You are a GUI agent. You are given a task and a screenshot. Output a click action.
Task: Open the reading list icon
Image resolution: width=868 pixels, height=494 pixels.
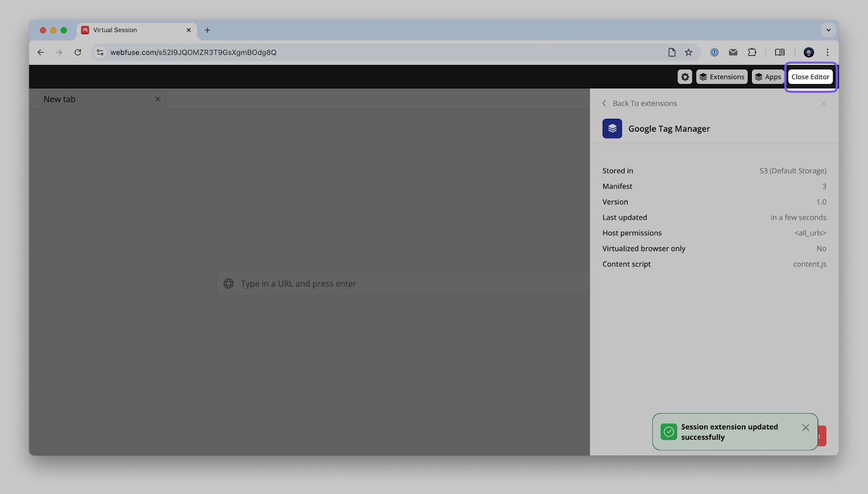coord(780,52)
